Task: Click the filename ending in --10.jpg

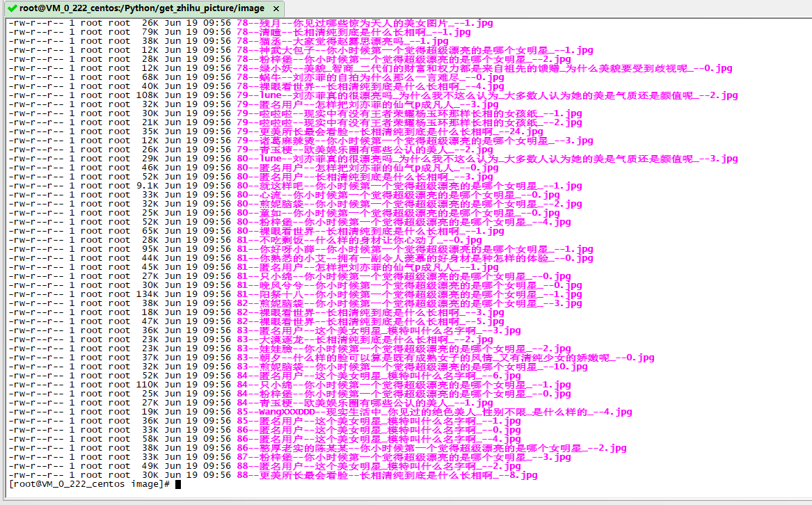Action: pos(402,367)
